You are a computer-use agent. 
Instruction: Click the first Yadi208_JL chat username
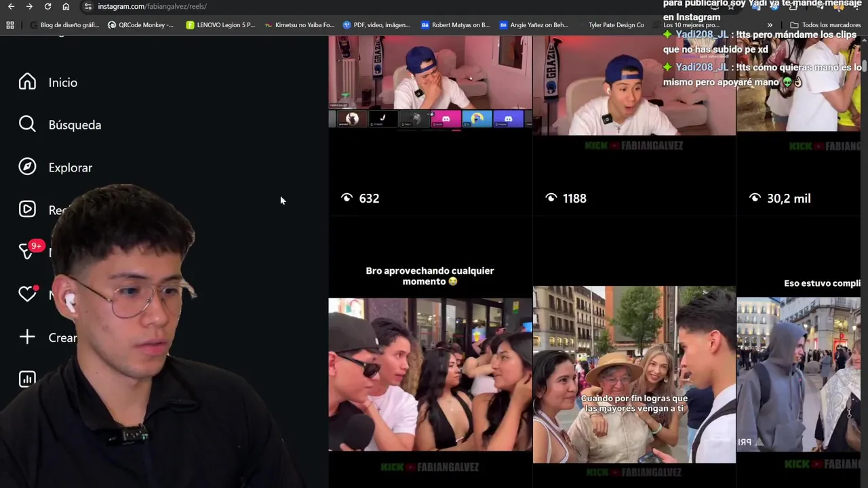point(702,35)
